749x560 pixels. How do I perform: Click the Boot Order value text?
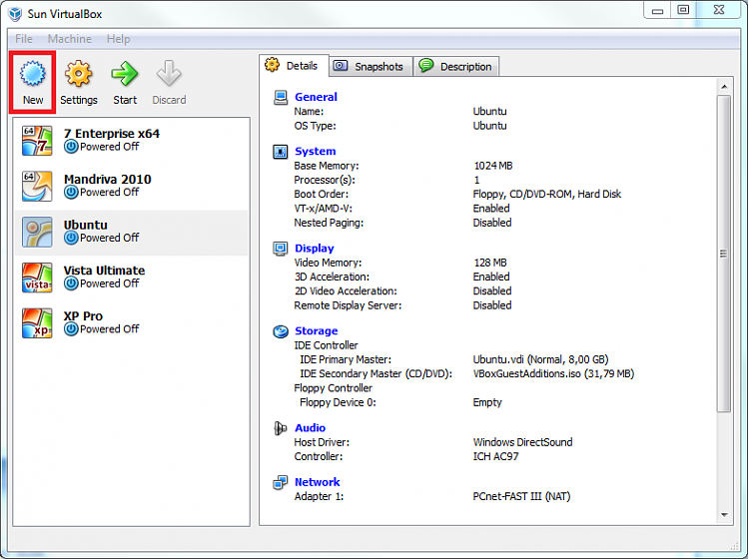point(547,194)
